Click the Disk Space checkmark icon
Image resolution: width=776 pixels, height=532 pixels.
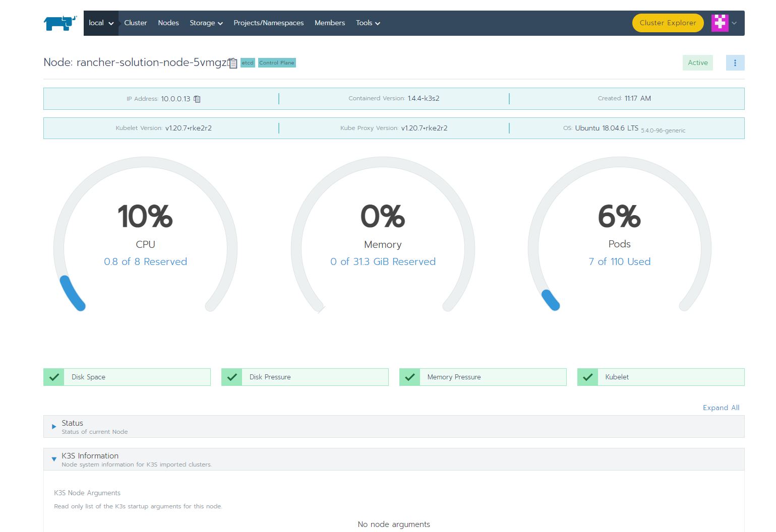(54, 377)
